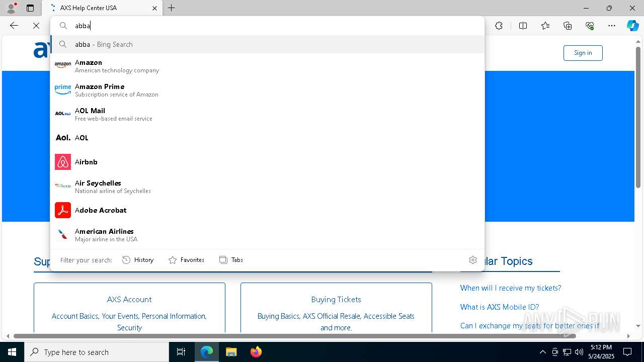This screenshot has width=644, height=362.
Task: Open the Copilot icon
Action: tap(632, 26)
